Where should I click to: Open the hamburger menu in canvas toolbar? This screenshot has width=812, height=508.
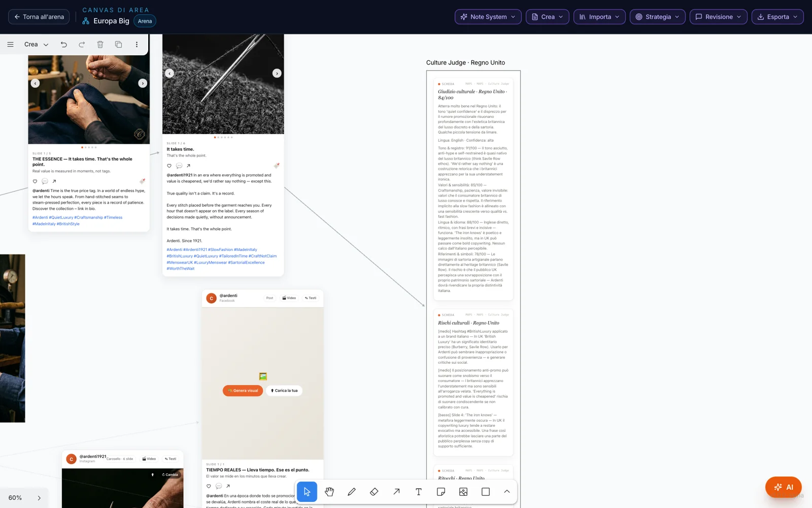click(x=10, y=45)
